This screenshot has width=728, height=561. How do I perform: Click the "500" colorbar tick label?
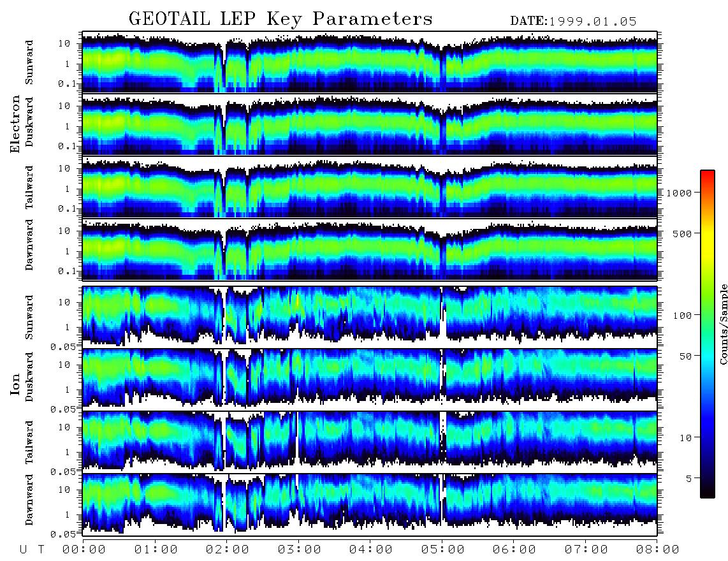tap(682, 233)
